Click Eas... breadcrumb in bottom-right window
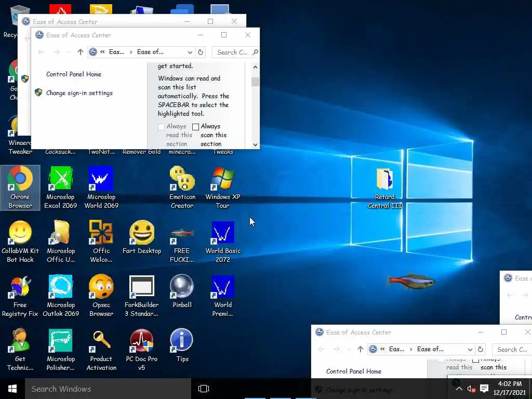 396,349
